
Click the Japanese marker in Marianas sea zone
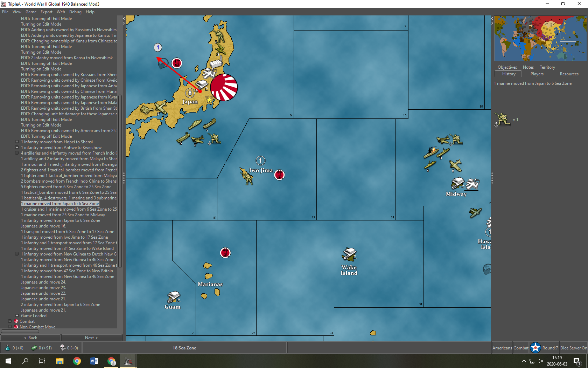tap(225, 253)
